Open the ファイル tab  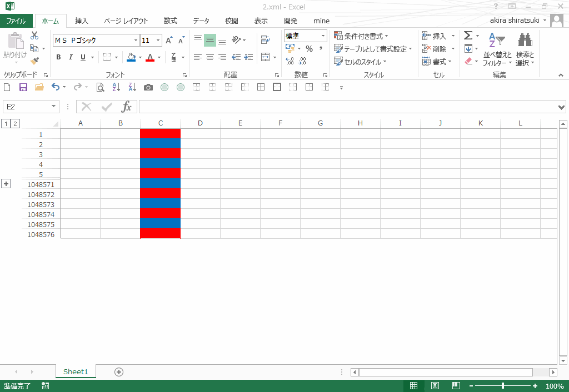coord(16,21)
